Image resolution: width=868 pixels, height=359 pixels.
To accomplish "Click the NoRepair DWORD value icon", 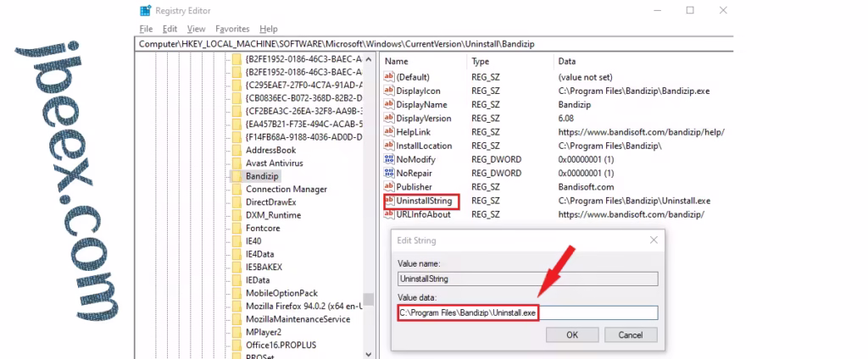I will tap(389, 173).
